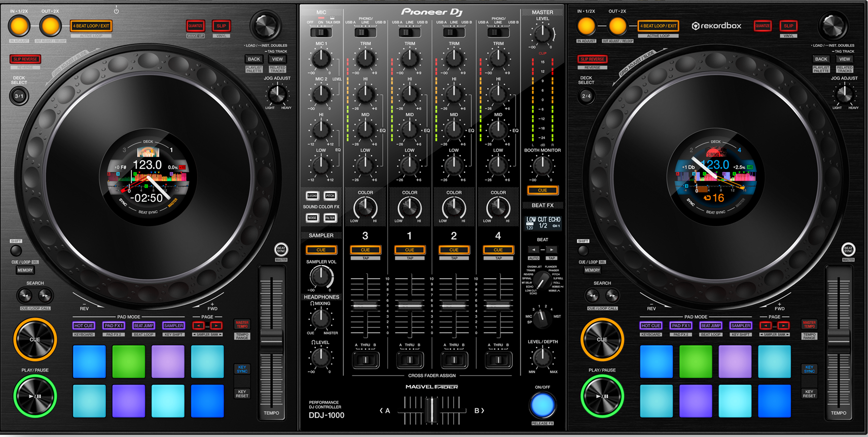Screen dimensions: 868x437
Task: Start playback with left deck Play/Pause
Action: [34, 396]
